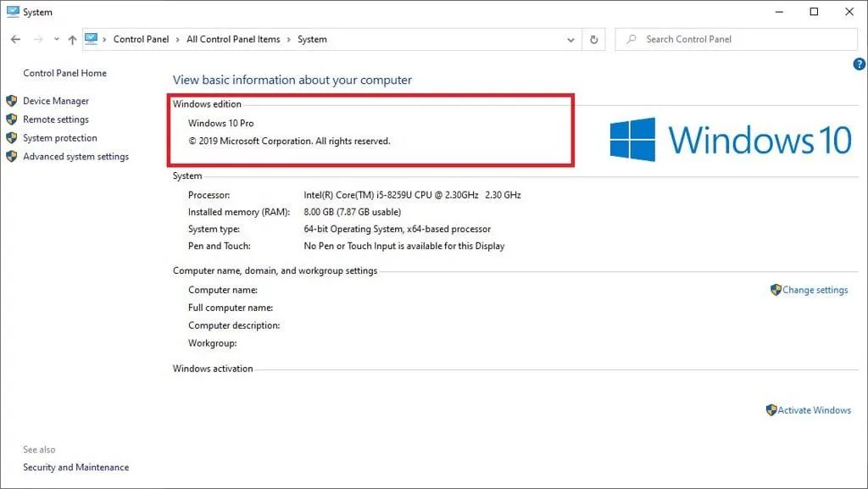Click the shield icon beside System protection
This screenshot has height=489, width=868.
pyautogui.click(x=12, y=138)
